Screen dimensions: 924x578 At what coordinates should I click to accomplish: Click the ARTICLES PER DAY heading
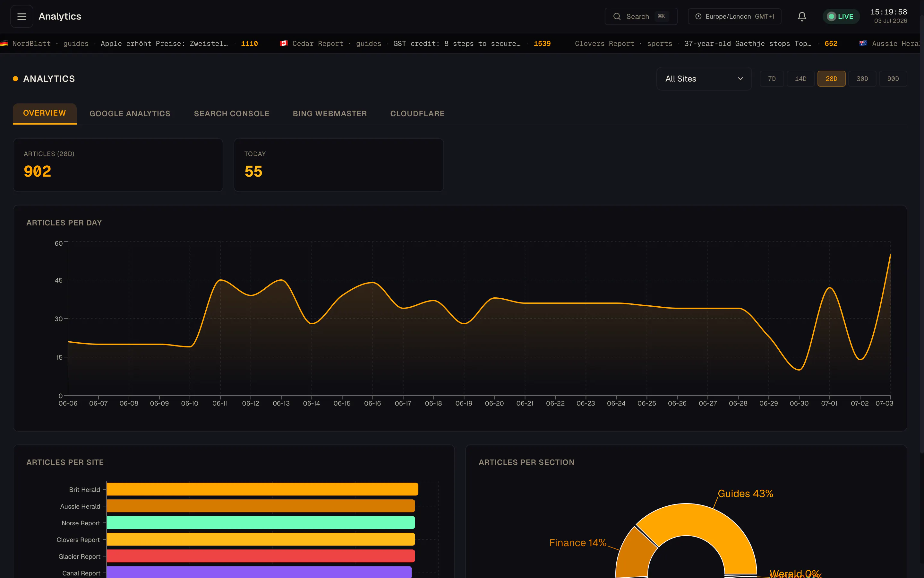[64, 223]
